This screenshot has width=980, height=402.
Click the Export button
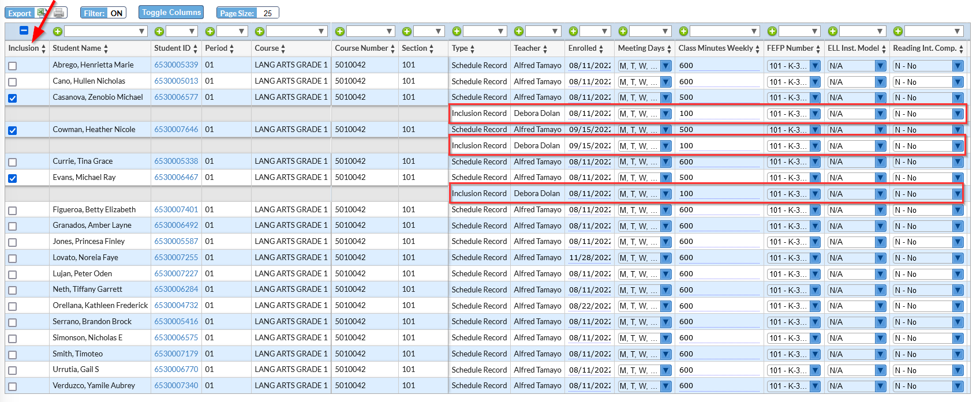[20, 13]
